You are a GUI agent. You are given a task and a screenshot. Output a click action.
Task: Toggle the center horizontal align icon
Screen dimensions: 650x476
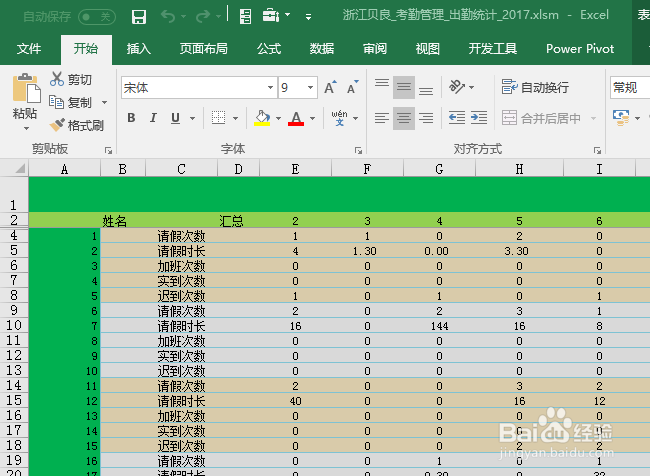[x=404, y=118]
